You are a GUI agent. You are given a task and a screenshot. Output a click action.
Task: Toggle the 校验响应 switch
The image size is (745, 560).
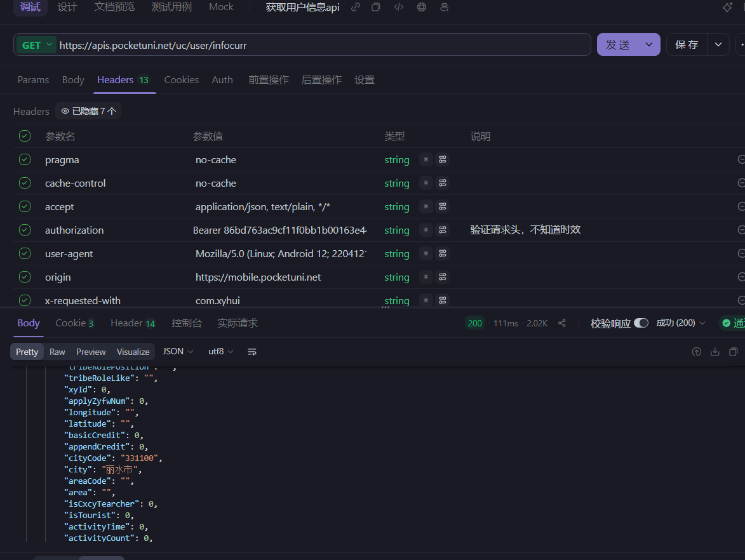[641, 323]
